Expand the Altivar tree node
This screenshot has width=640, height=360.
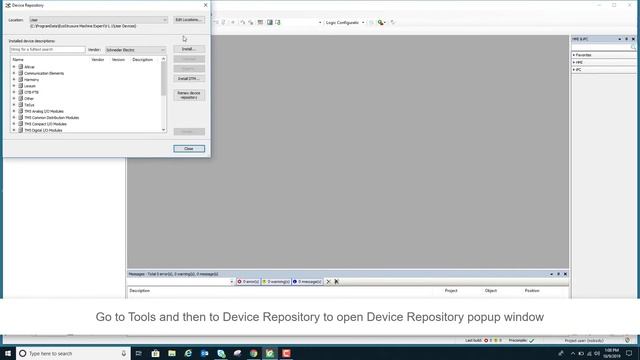coord(14,67)
